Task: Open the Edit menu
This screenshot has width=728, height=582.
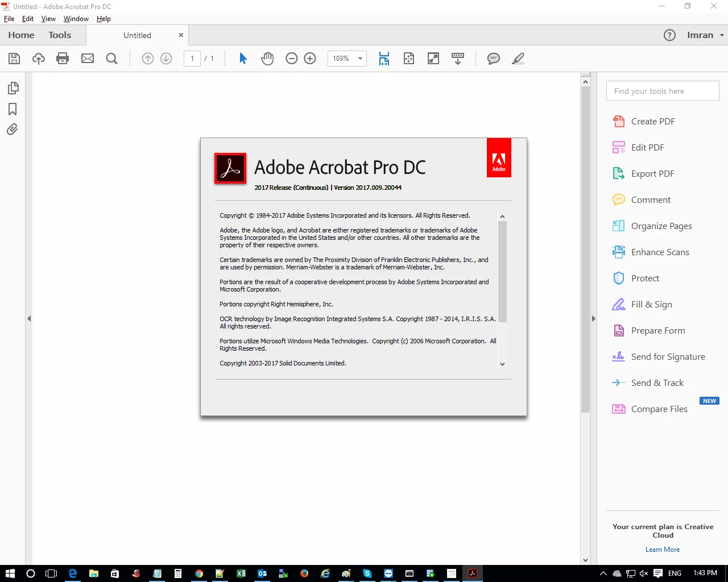Action: (28, 19)
